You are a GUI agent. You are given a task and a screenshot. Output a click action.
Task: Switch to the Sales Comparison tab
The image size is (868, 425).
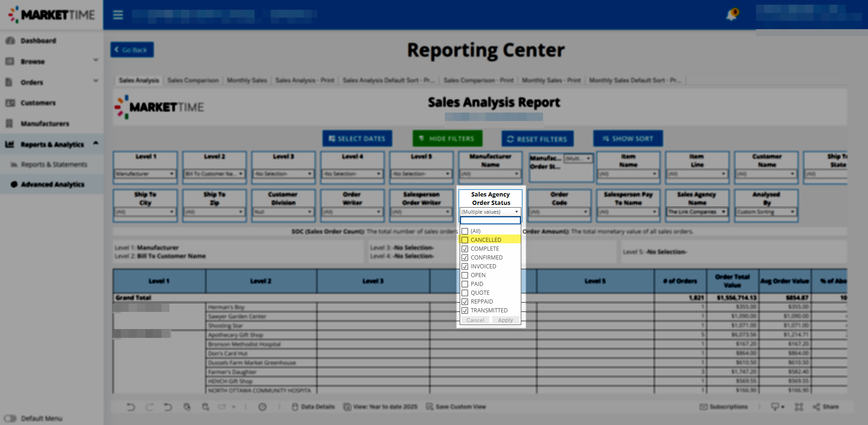(193, 80)
